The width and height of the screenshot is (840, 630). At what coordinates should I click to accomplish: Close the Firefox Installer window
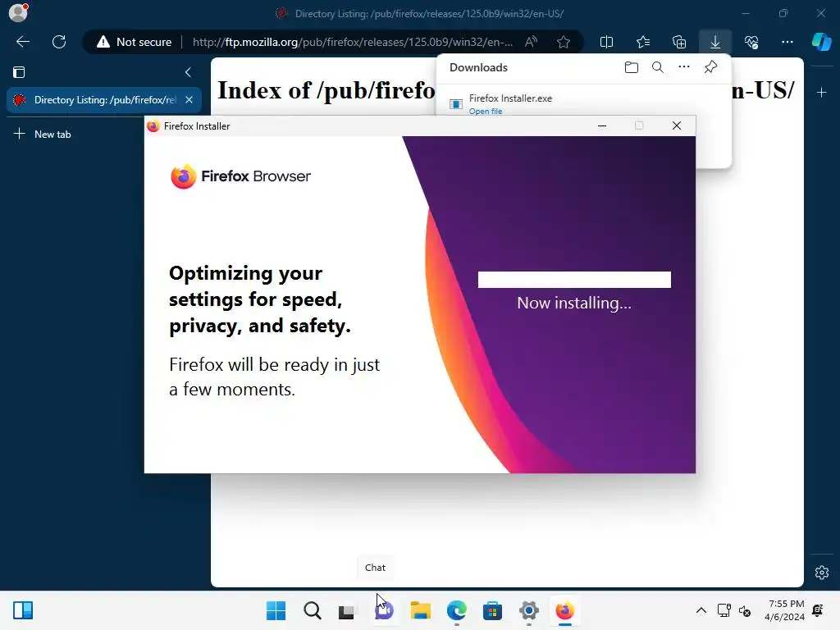click(677, 126)
